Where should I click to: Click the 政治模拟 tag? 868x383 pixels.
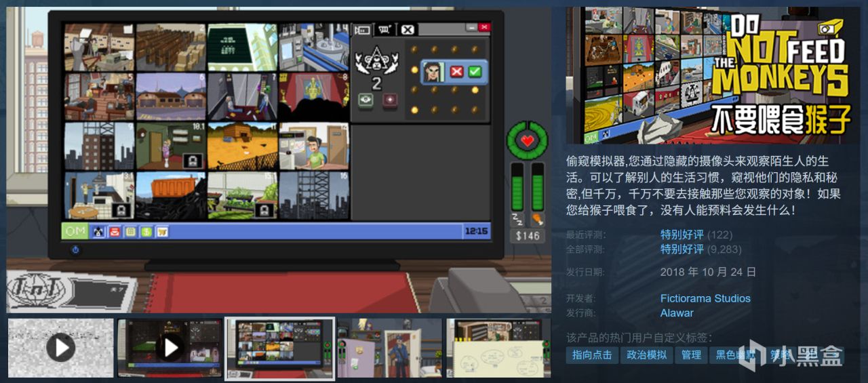(x=646, y=355)
